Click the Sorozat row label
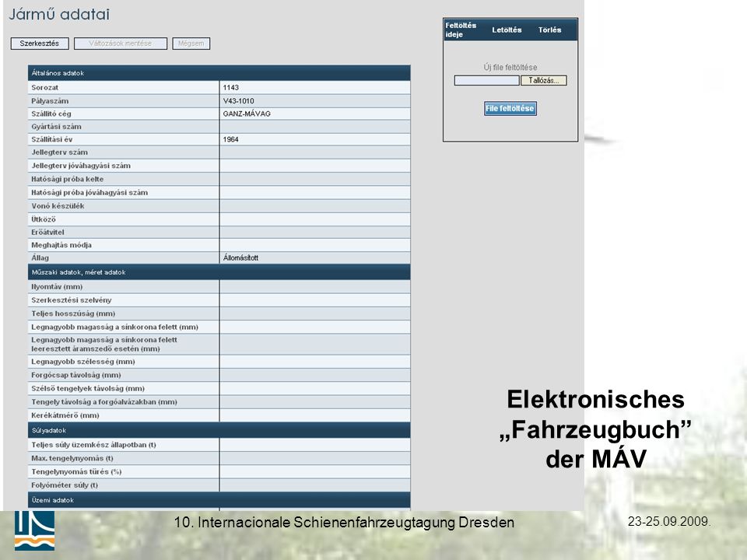Viewport: 747px width, 560px height. point(45,88)
